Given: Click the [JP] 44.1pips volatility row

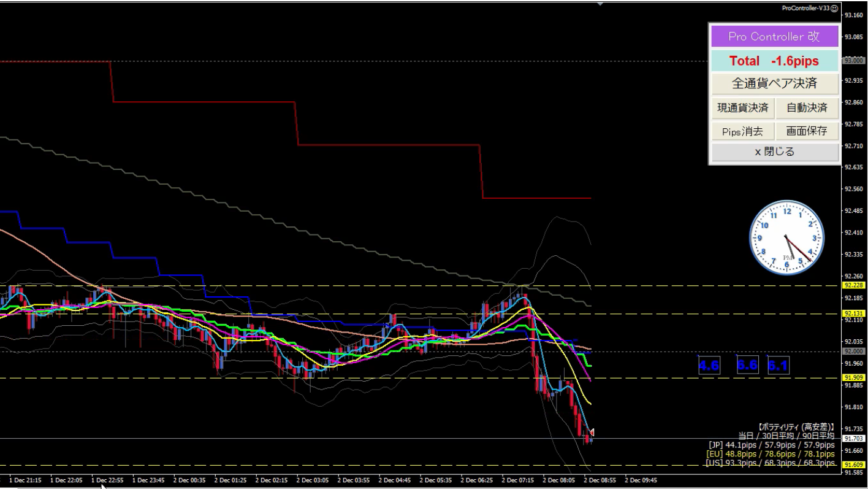Looking at the screenshot, I should (772, 445).
